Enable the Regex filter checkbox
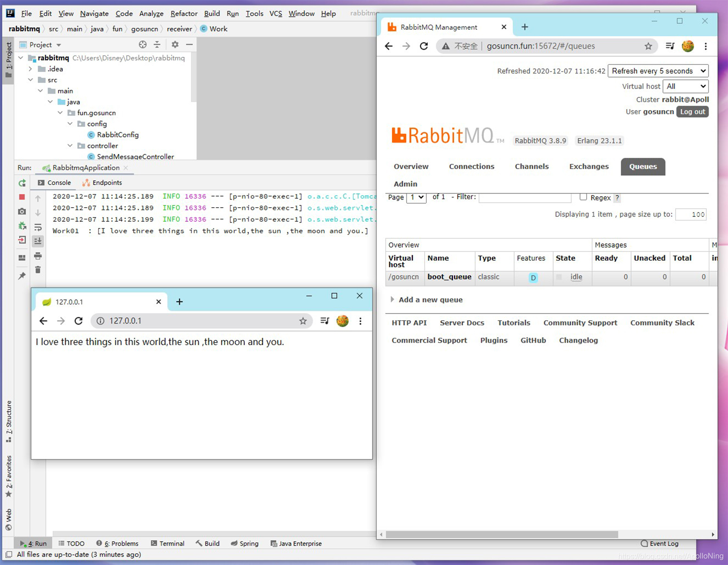Image resolution: width=728 pixels, height=565 pixels. click(x=583, y=197)
